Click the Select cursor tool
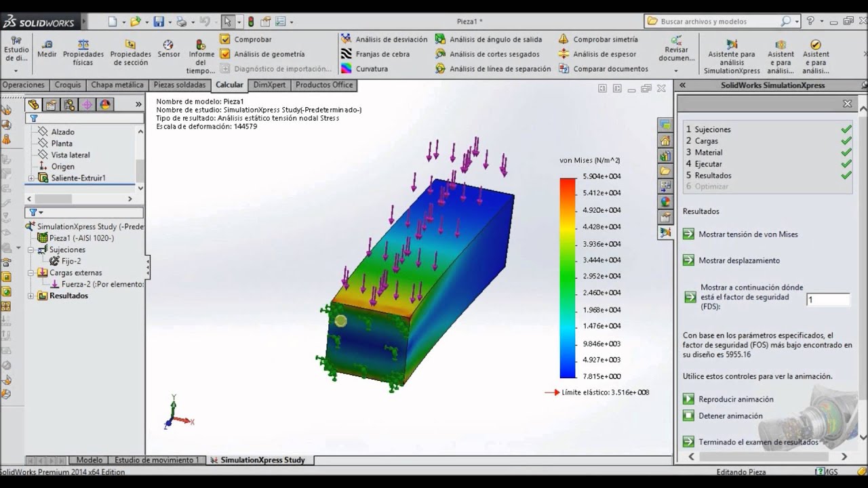This screenshot has height=488, width=868. pos(228,22)
